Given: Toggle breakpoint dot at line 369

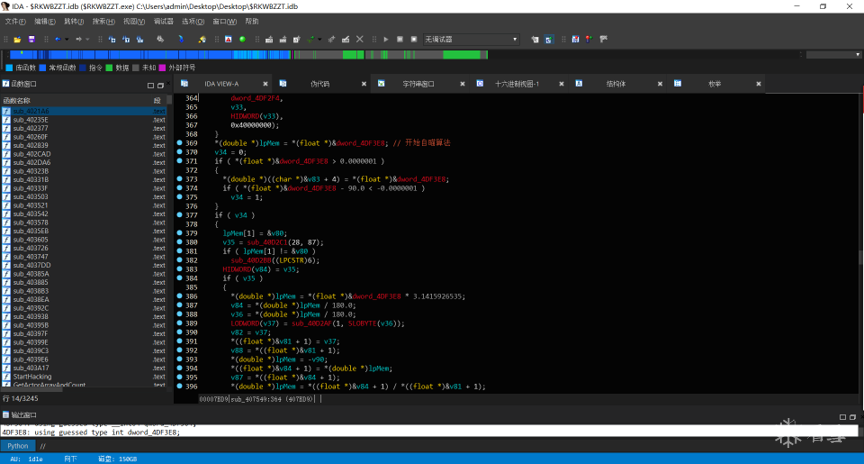Looking at the screenshot, I should click(x=180, y=143).
